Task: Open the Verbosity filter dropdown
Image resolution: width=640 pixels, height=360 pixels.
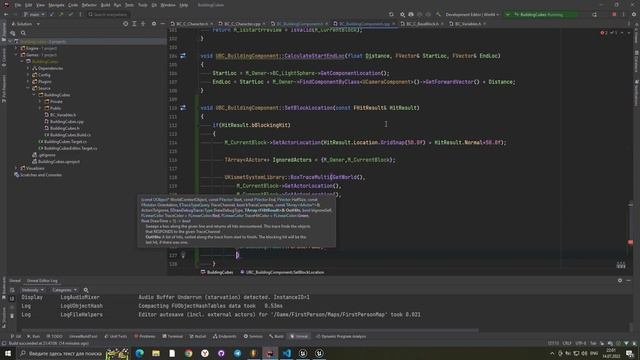Action: [x=33, y=290]
